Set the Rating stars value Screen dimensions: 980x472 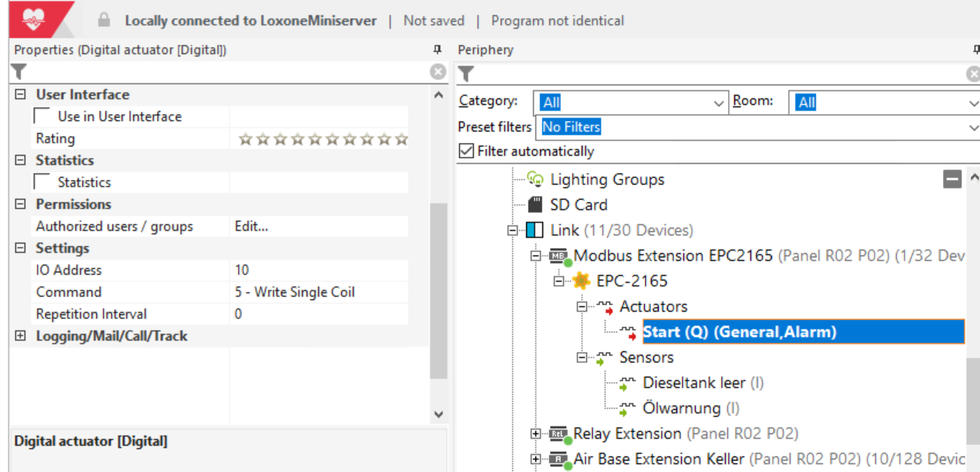[x=323, y=139]
